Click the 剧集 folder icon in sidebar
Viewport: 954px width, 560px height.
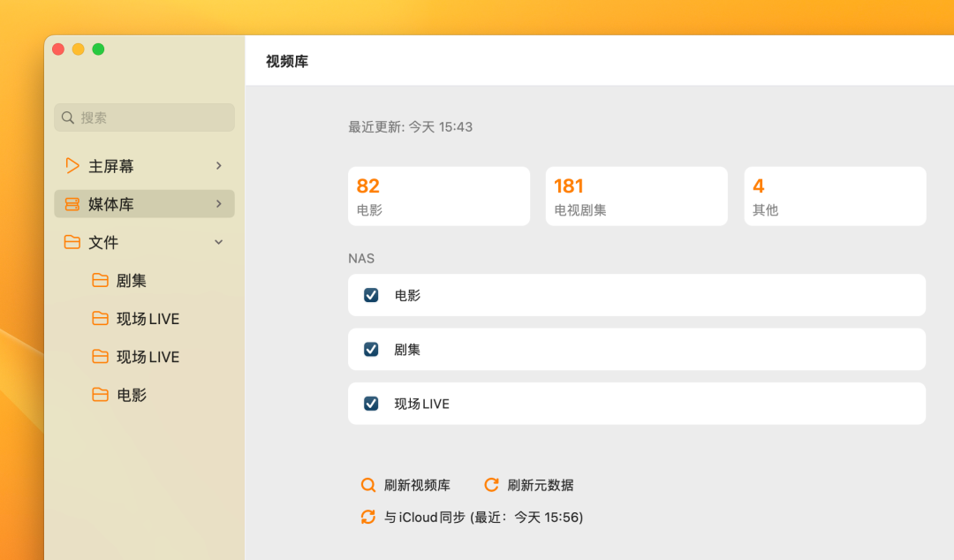(100, 280)
